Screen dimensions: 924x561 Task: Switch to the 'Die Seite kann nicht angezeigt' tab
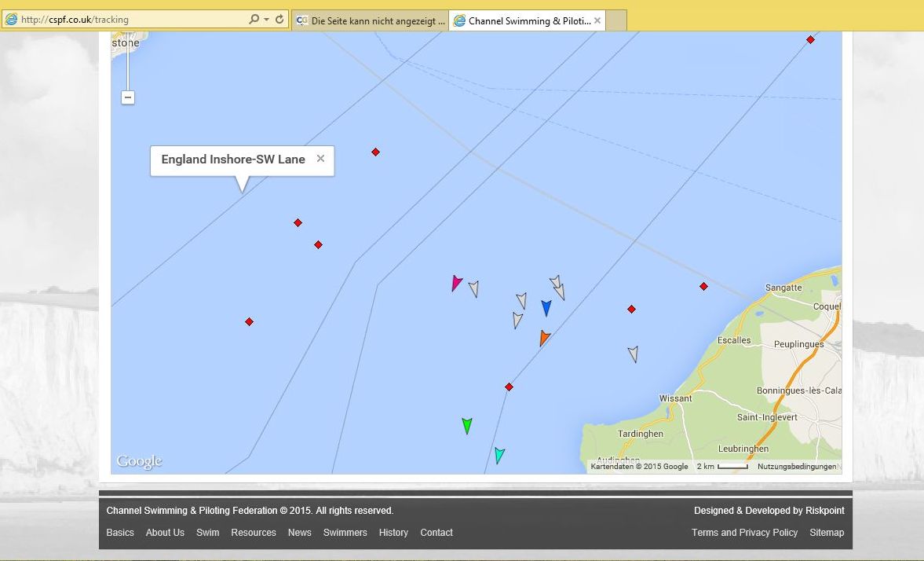click(x=370, y=20)
